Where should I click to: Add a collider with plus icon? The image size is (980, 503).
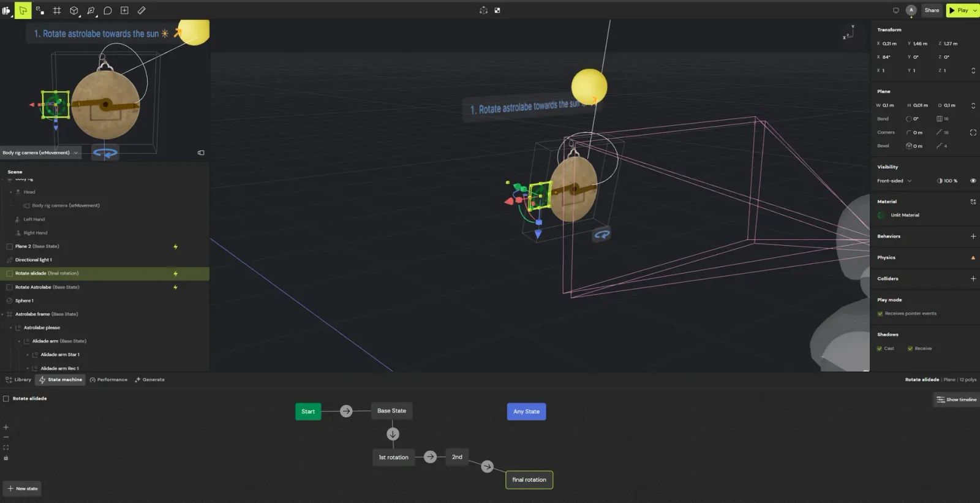click(973, 279)
